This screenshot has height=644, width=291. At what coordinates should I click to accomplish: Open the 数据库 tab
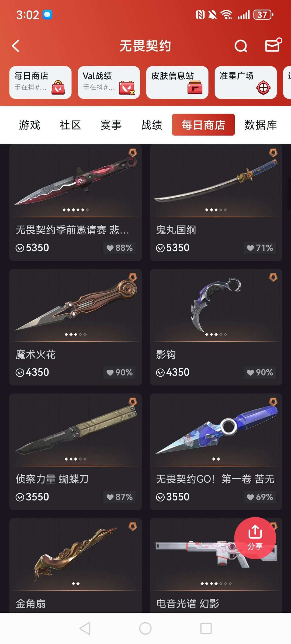coord(261,125)
